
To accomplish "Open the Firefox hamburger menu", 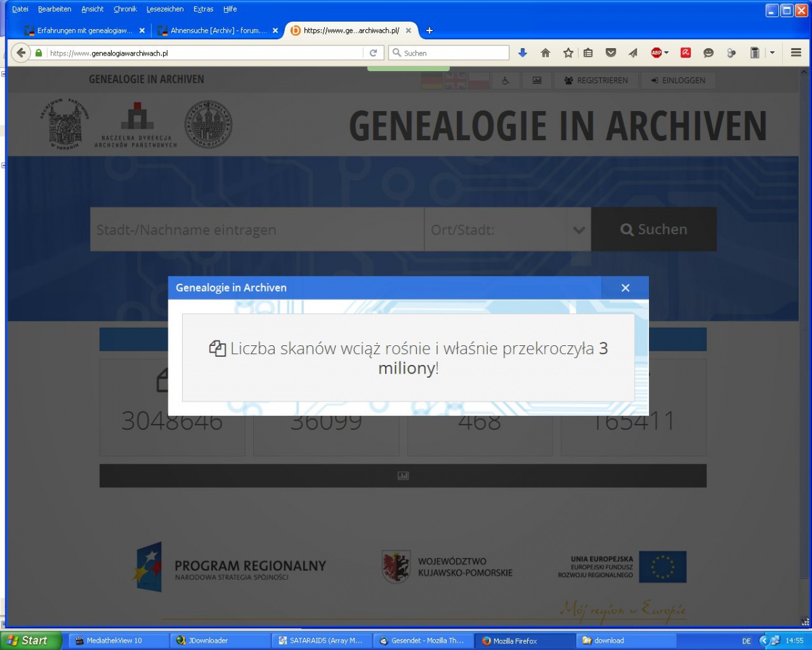I will coord(796,53).
